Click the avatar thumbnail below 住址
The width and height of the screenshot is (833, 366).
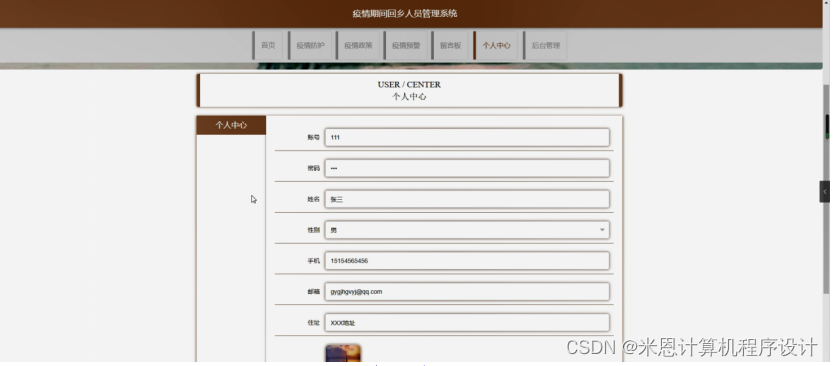pyautogui.click(x=343, y=354)
